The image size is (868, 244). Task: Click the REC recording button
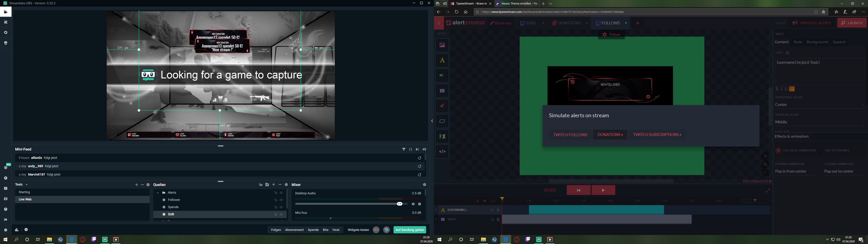pos(376,230)
